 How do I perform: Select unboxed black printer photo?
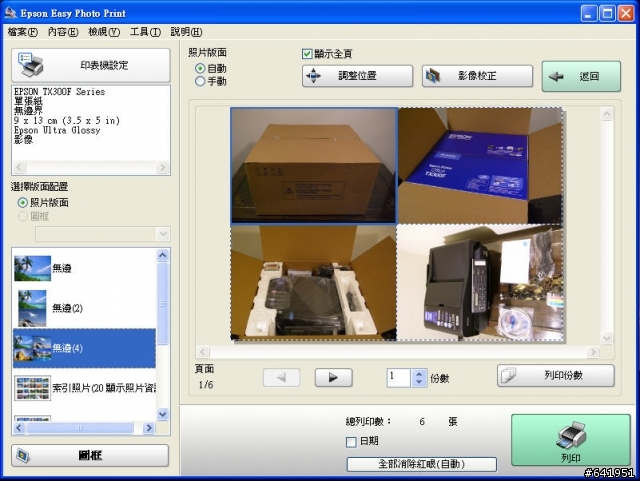[480, 283]
